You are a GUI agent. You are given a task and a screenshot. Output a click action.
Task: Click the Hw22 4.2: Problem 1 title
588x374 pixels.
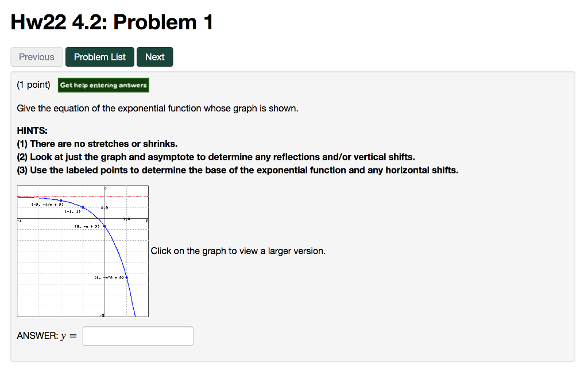111,22
